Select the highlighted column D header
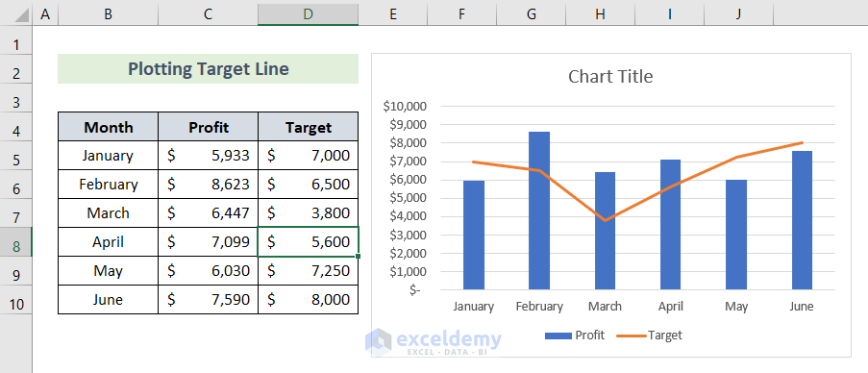The height and width of the screenshot is (373, 868). pos(308,14)
